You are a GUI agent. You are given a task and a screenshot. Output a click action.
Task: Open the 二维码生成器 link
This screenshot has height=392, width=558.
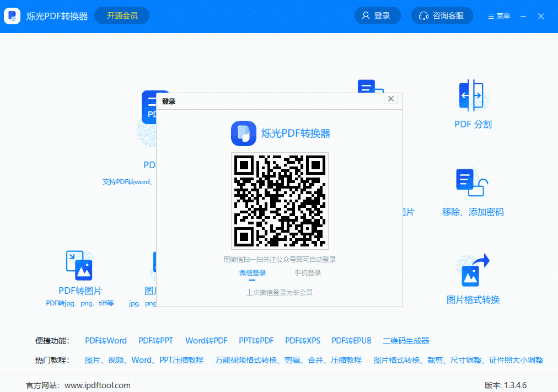coord(406,341)
